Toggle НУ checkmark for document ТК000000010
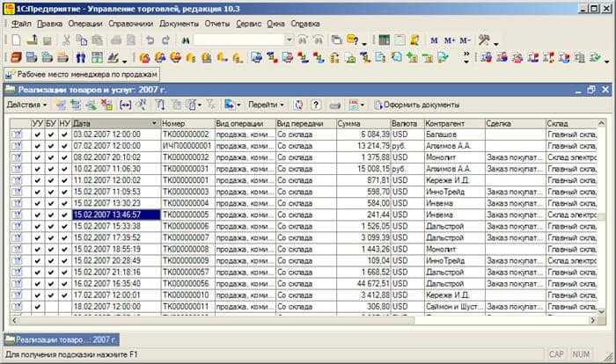This screenshot has width=616, height=364. pos(64,295)
